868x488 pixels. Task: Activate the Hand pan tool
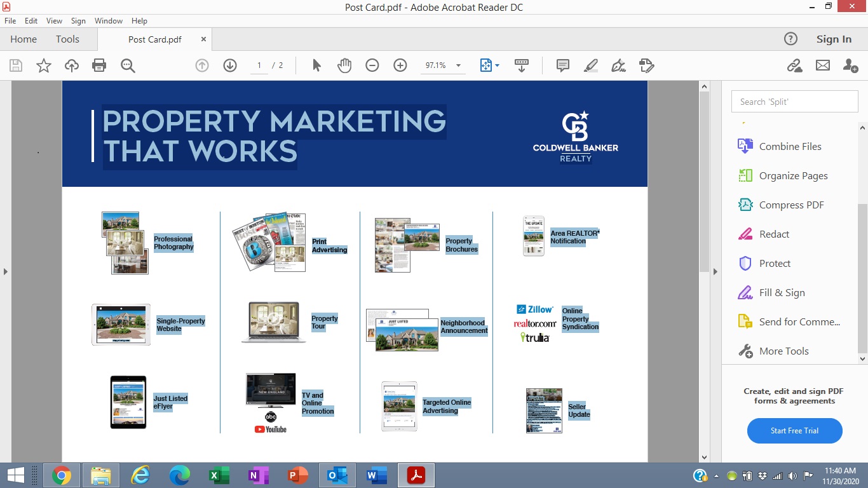pyautogui.click(x=344, y=65)
